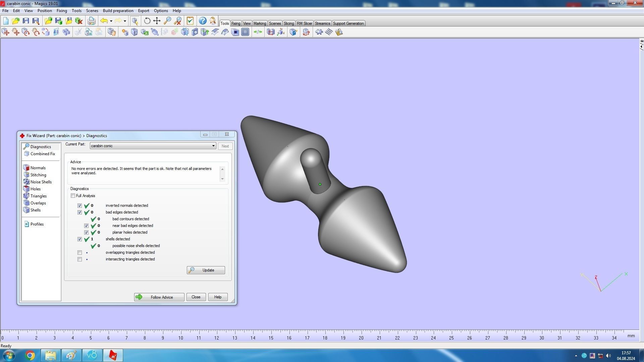Open the Undo history dropdown arrow
The height and width of the screenshot is (362, 644).
coord(111,21)
